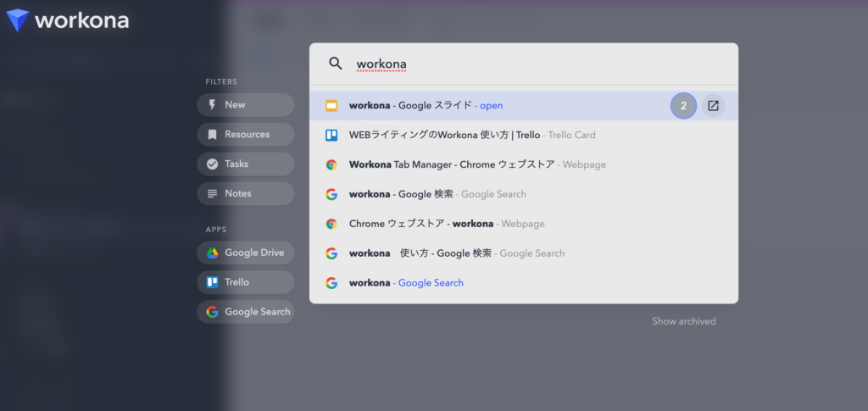
Task: Click the Google G icon in Apps list
Action: click(212, 312)
